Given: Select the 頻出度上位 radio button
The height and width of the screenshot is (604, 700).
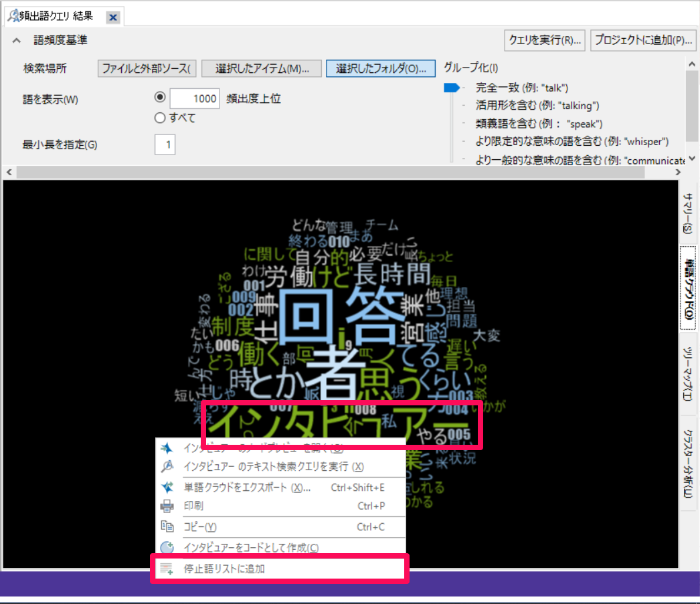Looking at the screenshot, I should tap(160, 98).
